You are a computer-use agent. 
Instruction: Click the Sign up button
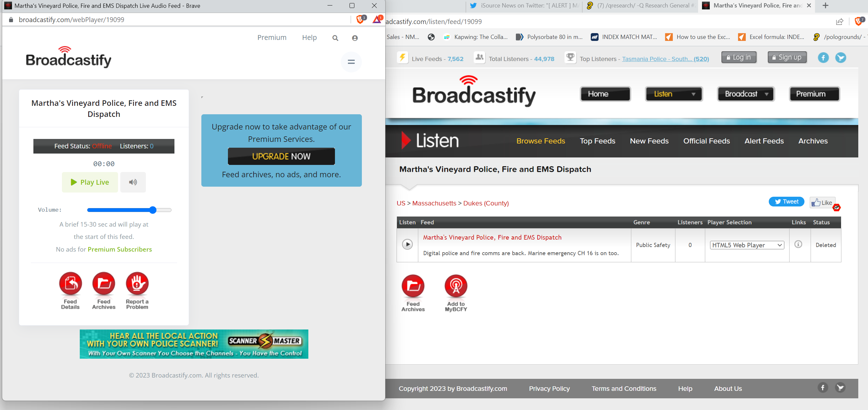tap(787, 57)
